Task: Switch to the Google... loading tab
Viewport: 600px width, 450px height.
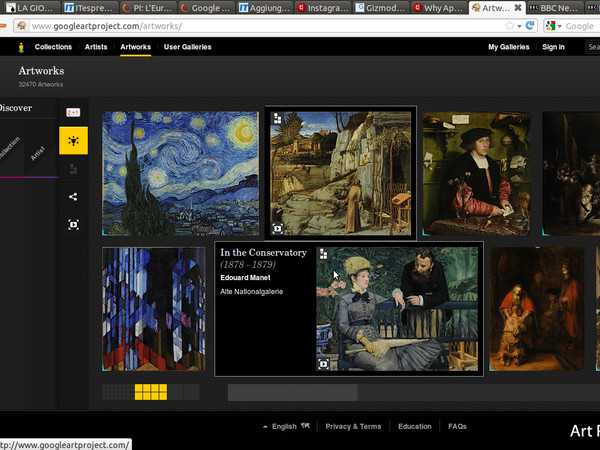Action: (206, 8)
